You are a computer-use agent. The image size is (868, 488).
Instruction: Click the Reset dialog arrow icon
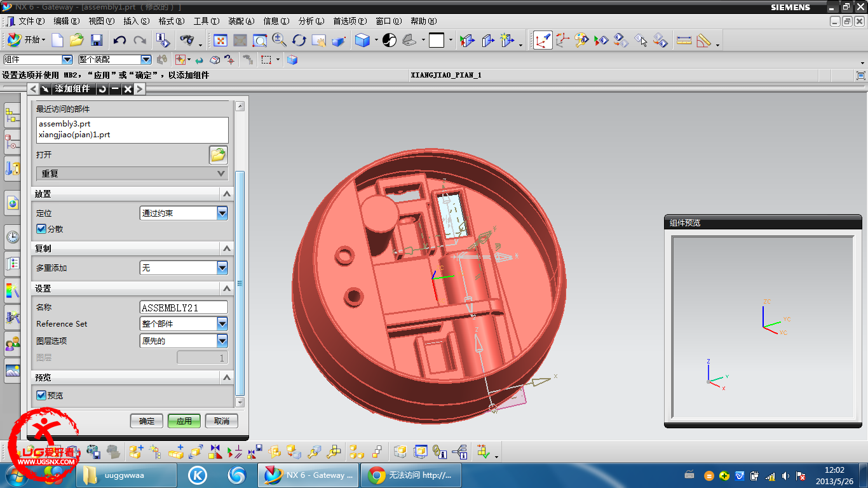click(x=102, y=89)
